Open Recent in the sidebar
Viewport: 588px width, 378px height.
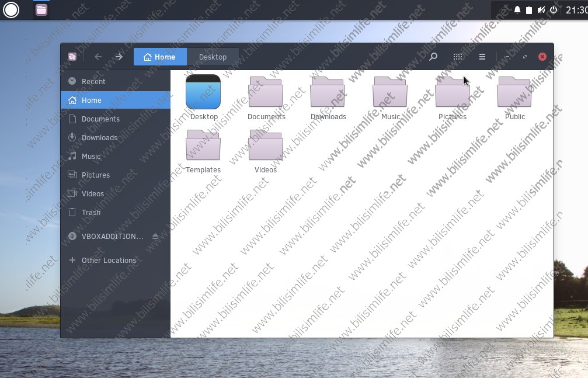116,81
